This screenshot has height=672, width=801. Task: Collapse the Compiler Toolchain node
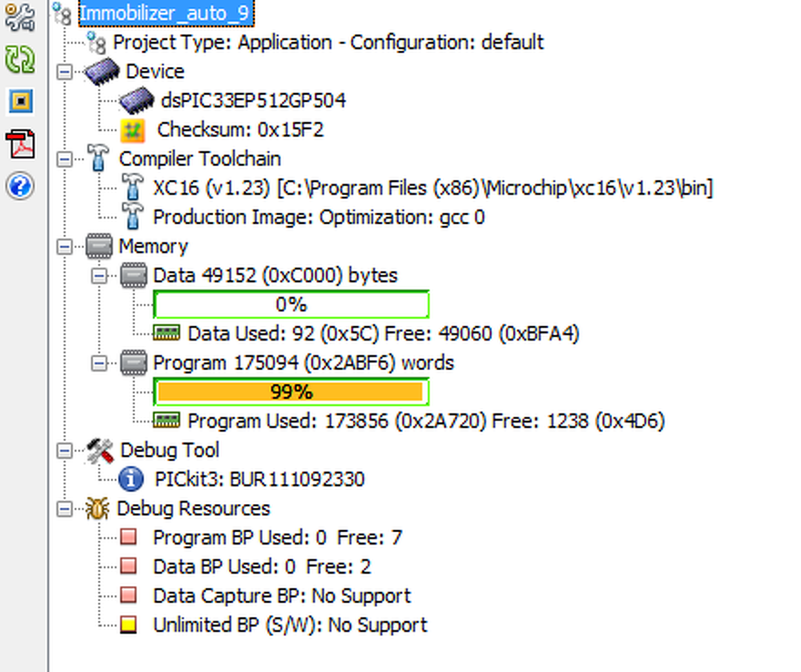pos(64,159)
